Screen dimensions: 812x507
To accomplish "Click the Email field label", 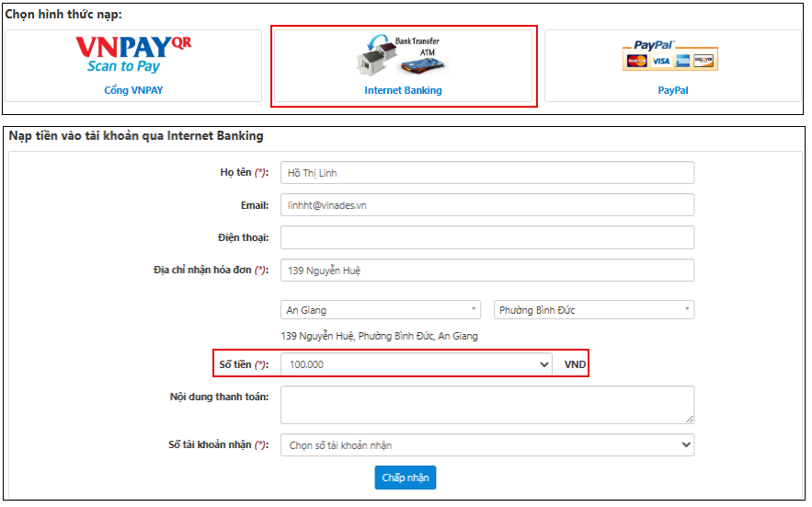I will pyautogui.click(x=255, y=205).
